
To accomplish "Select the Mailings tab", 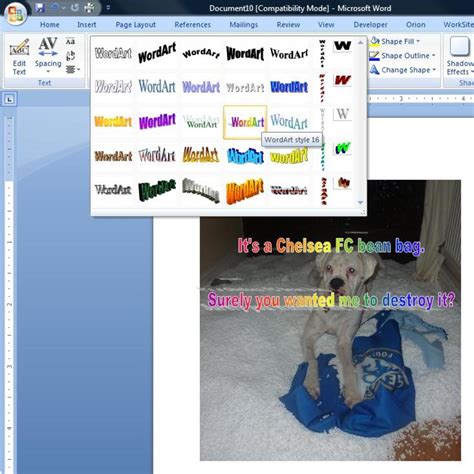I will (x=244, y=25).
